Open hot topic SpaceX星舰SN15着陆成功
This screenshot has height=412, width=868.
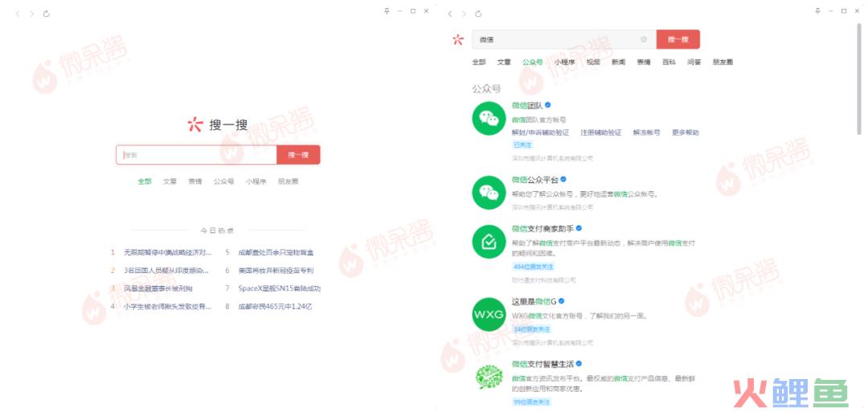click(x=280, y=288)
